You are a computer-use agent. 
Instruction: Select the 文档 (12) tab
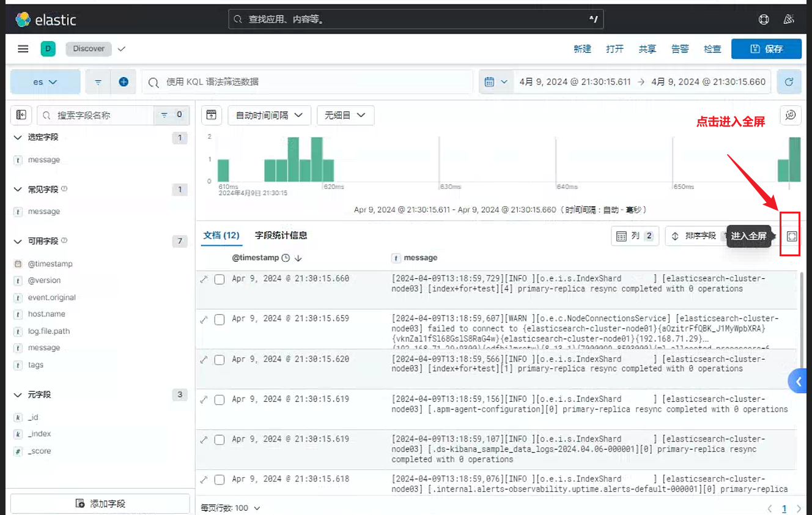[x=221, y=235]
